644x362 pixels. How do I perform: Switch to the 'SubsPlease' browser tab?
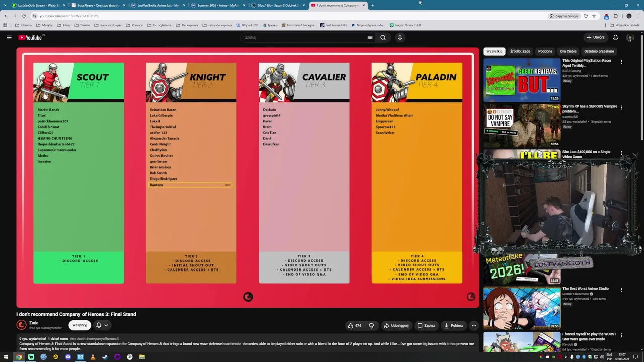(98, 5)
